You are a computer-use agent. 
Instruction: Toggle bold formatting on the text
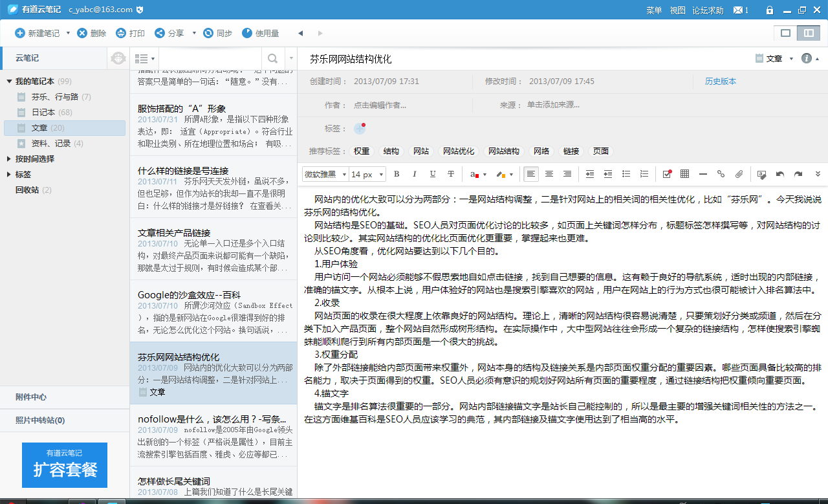pyautogui.click(x=396, y=173)
